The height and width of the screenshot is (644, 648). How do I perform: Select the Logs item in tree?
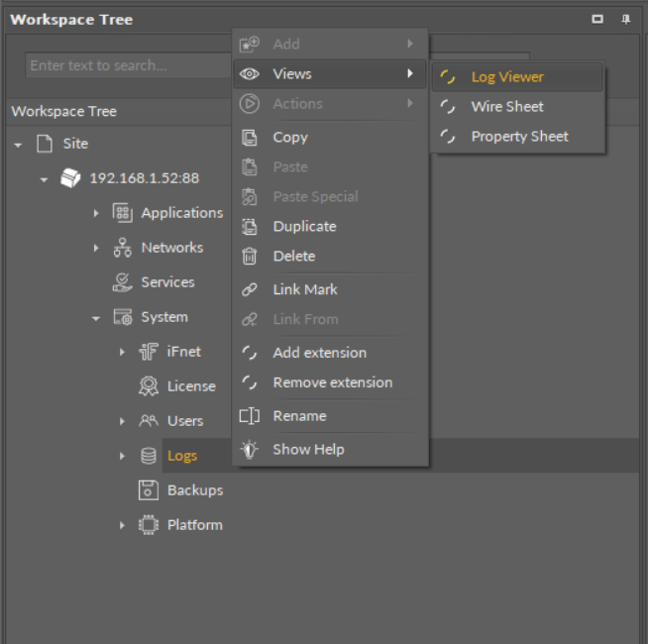pyautogui.click(x=182, y=456)
